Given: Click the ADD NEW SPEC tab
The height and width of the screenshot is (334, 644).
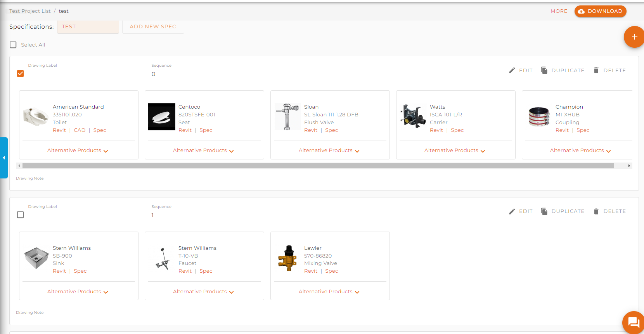Looking at the screenshot, I should point(153,27).
